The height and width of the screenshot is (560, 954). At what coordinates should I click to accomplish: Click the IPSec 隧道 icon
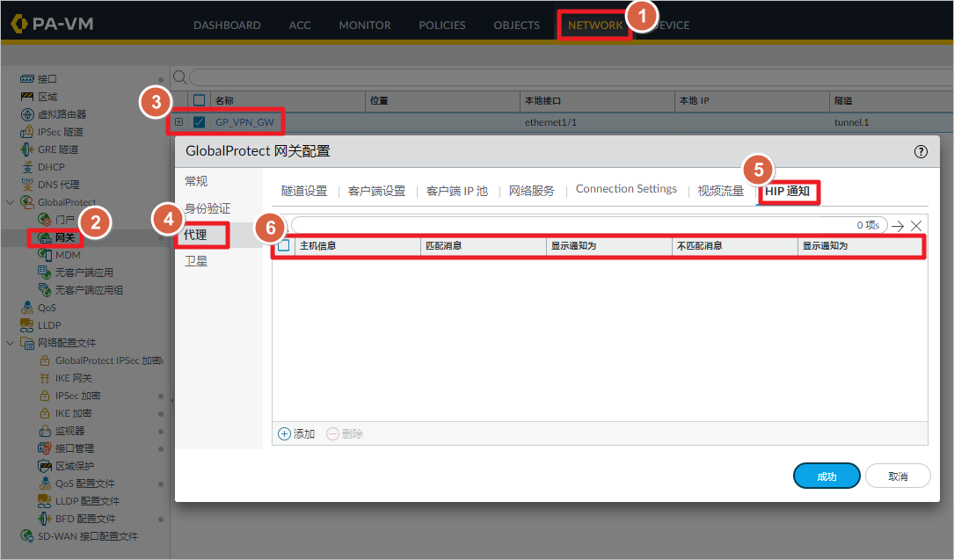26,132
